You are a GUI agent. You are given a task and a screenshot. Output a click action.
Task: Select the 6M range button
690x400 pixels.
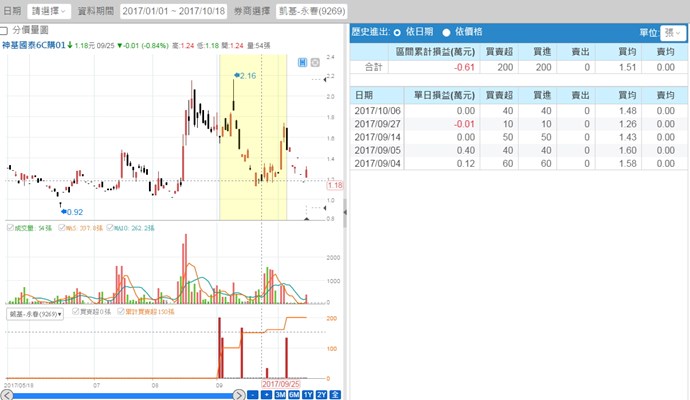point(294,394)
